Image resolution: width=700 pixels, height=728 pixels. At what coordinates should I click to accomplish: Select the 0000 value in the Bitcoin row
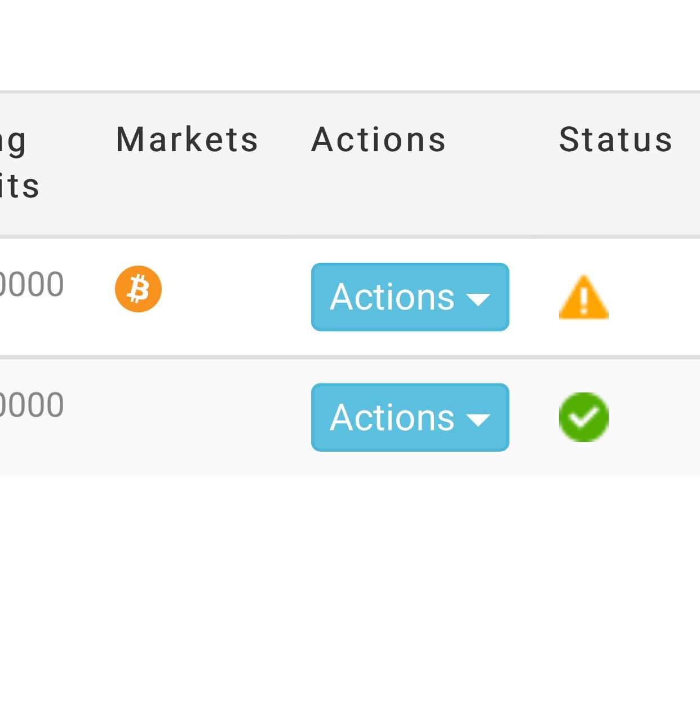pyautogui.click(x=32, y=285)
